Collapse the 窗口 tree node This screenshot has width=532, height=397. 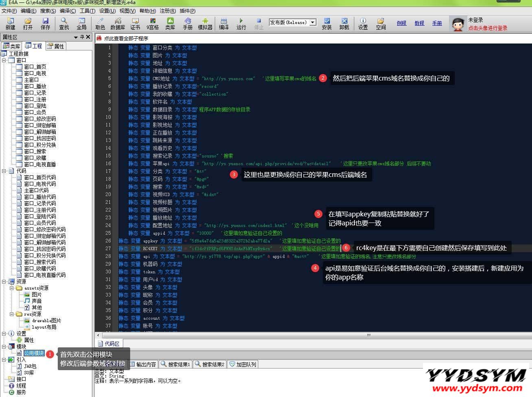(4, 60)
